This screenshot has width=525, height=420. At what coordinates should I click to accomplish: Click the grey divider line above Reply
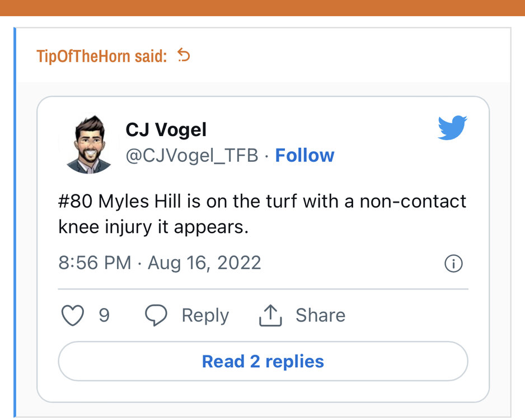click(262, 289)
